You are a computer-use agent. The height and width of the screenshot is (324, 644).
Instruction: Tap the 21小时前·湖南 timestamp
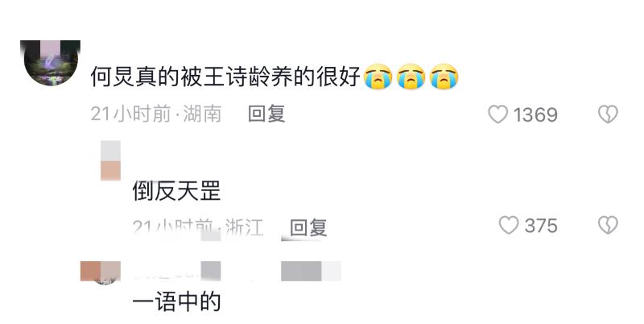(156, 114)
